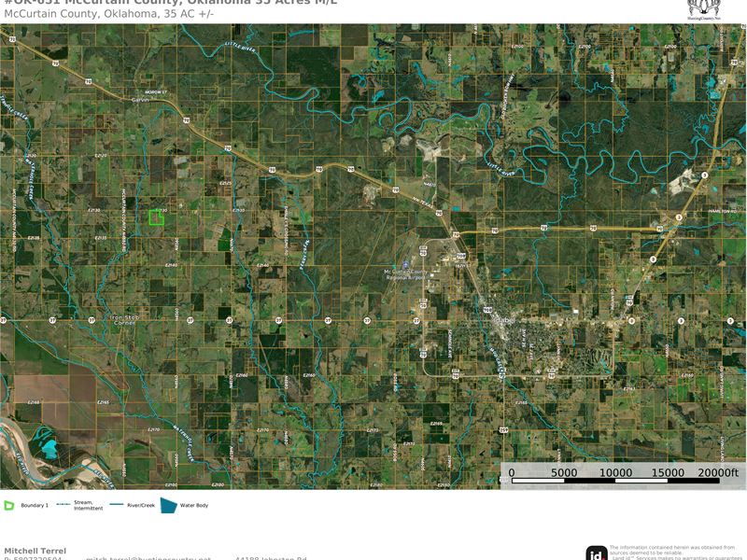The height and width of the screenshot is (560, 747).
Task: Click the 'Little River' label near the top of map
Action: coord(240,47)
